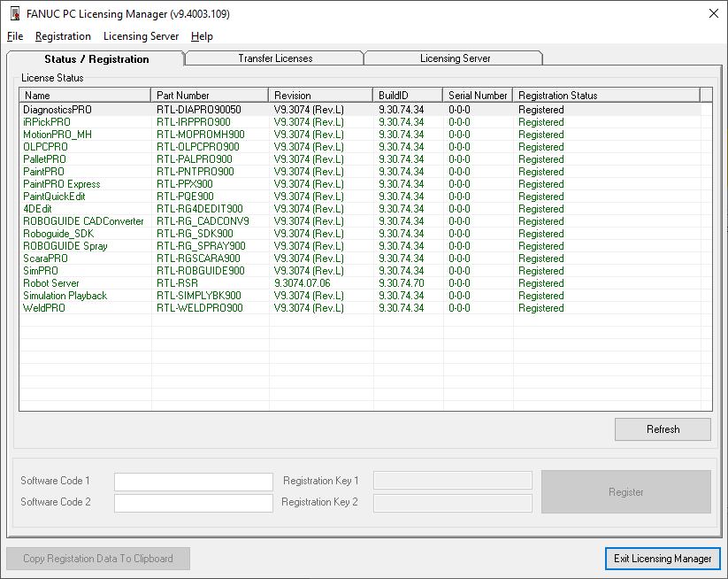Viewport: 728px width, 579px height.
Task: Click revision 9.3074.07.06 cell
Action: coord(303,283)
